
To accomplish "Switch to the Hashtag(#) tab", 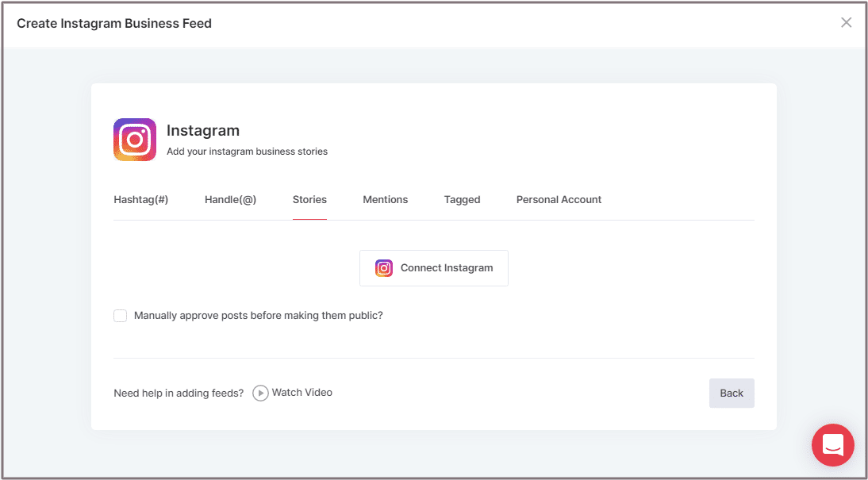I will pos(141,200).
